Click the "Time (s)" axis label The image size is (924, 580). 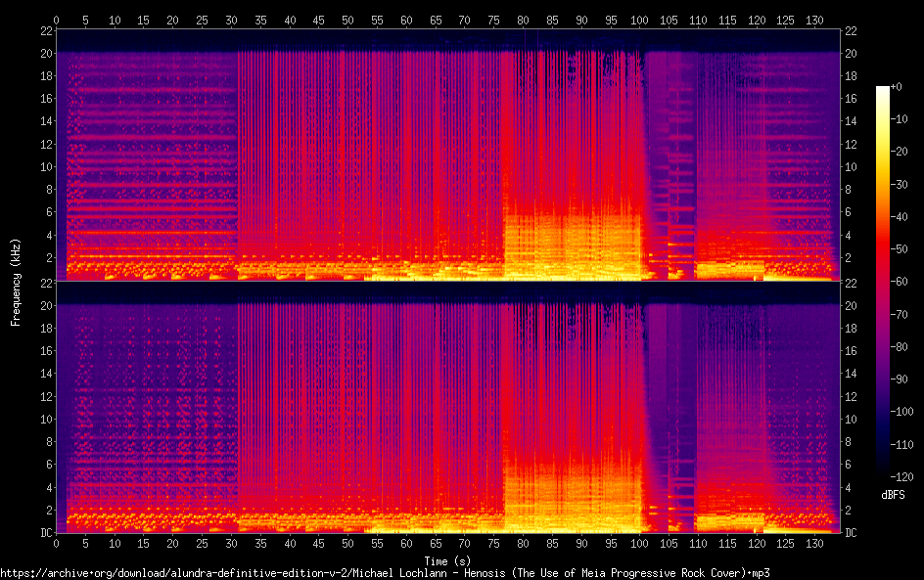pos(447,561)
